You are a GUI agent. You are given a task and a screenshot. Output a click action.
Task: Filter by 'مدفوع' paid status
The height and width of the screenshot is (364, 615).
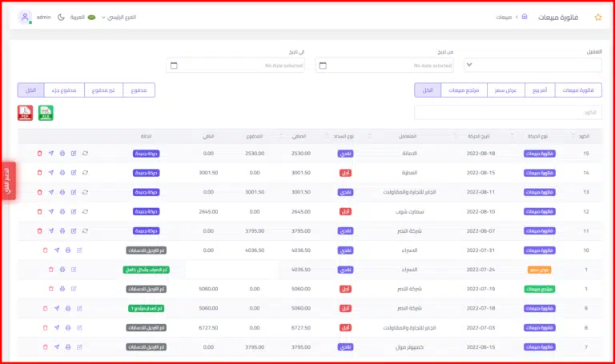tap(139, 90)
